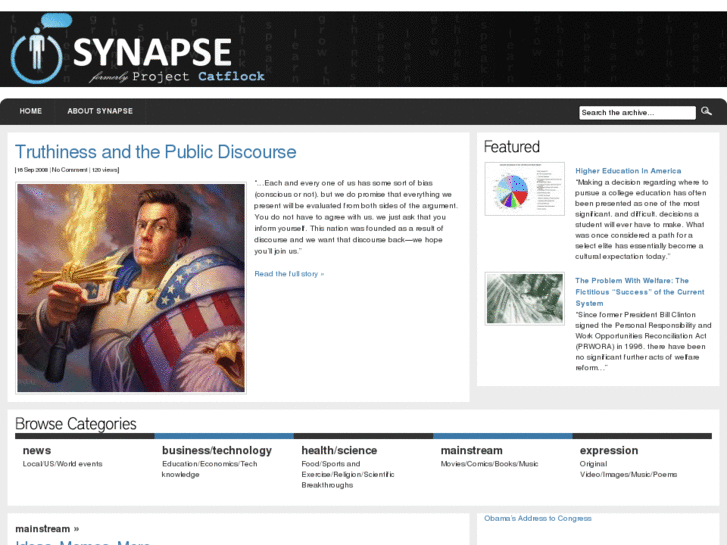Click the SYNAPSE site title text
This screenshot has width=727, height=545.
(x=152, y=52)
